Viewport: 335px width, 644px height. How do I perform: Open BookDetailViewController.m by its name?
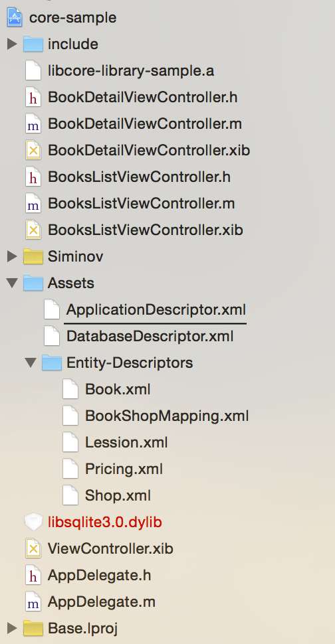[x=145, y=123]
